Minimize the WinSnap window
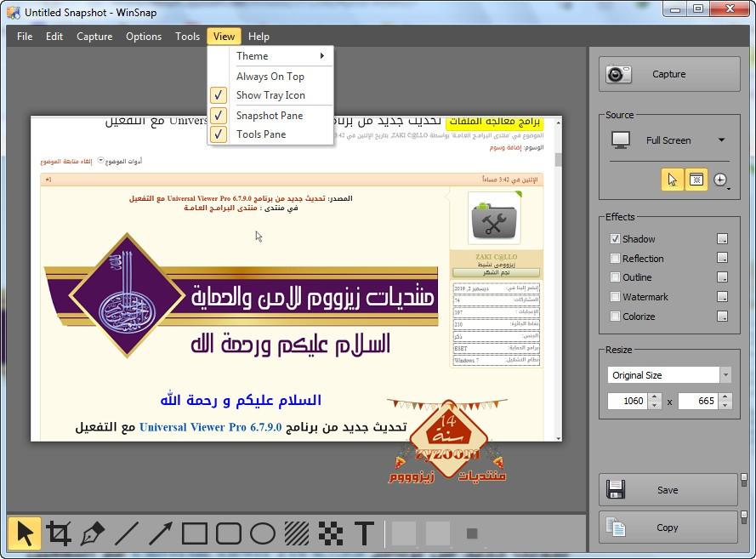This screenshot has width=756, height=559. (676, 9)
